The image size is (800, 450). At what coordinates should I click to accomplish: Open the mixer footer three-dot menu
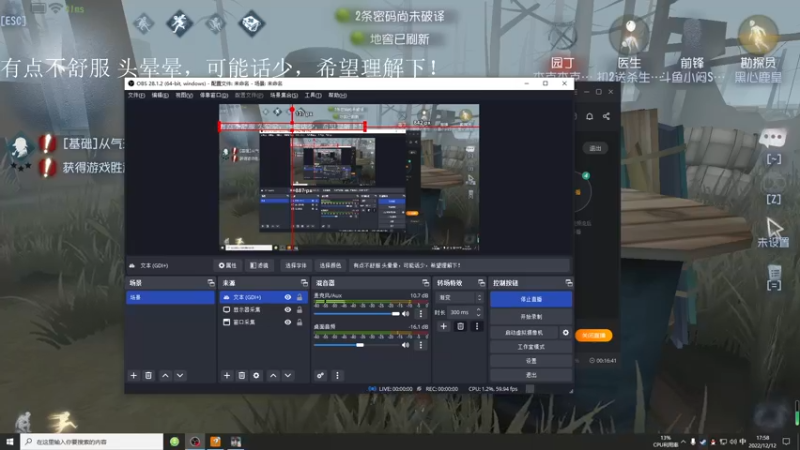click(337, 376)
